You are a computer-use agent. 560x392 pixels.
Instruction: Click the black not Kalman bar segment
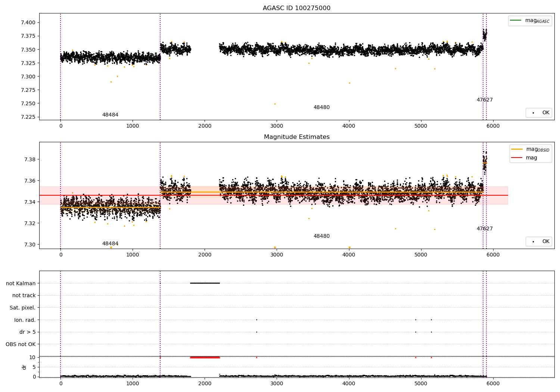click(205, 283)
